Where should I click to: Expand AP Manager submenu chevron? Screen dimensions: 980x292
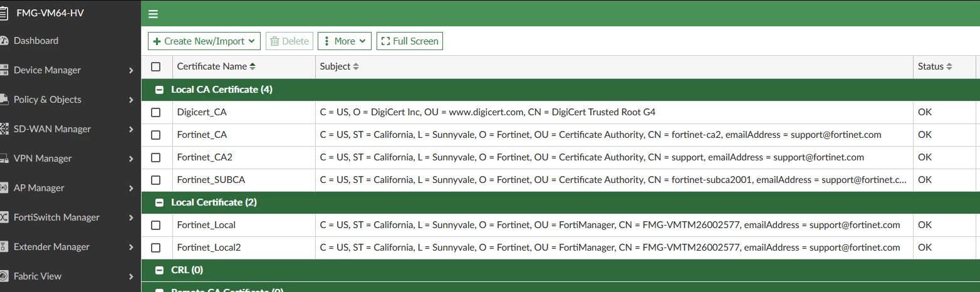pos(131,188)
